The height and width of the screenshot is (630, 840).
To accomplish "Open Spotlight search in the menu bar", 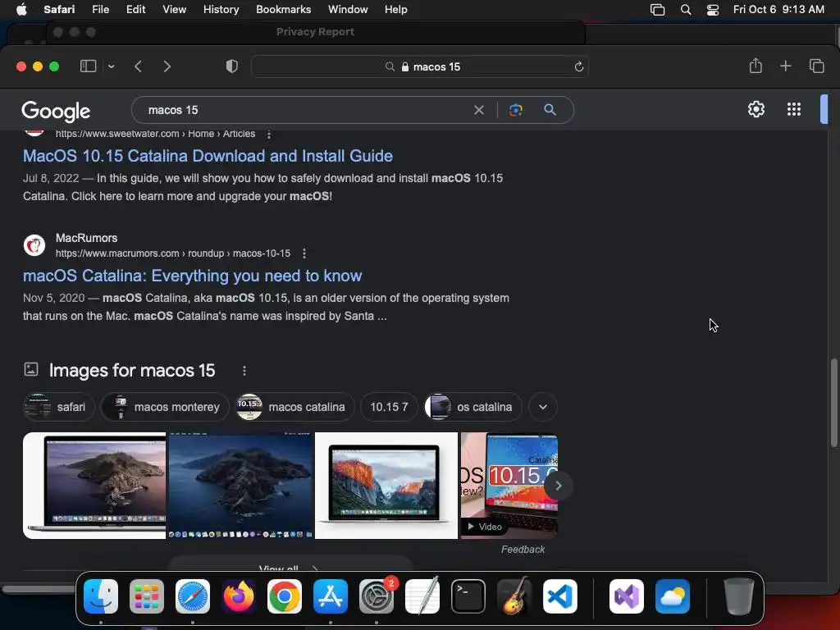I will 685,10.
